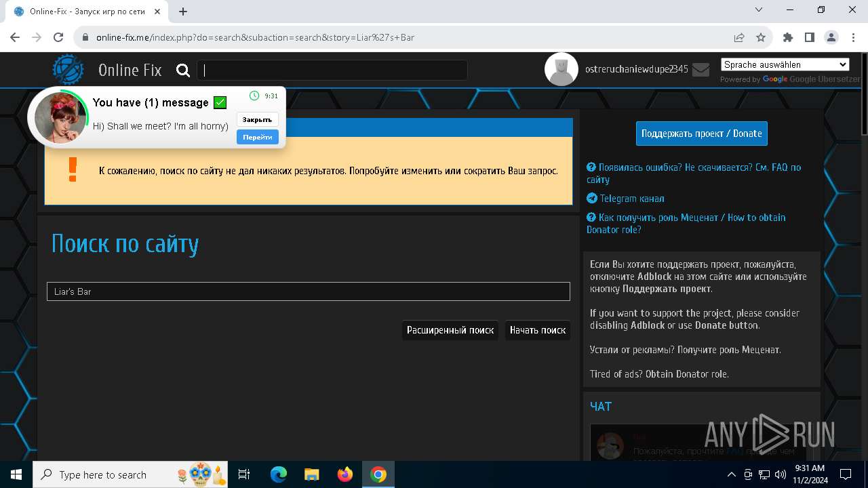
Task: Click the share page icon in address bar
Action: pos(739,37)
